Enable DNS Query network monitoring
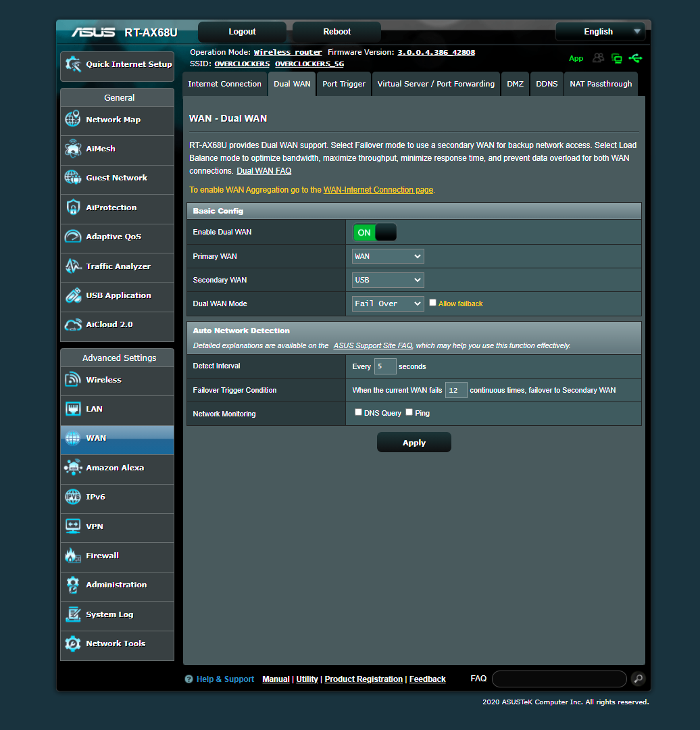700x730 pixels. coord(358,412)
